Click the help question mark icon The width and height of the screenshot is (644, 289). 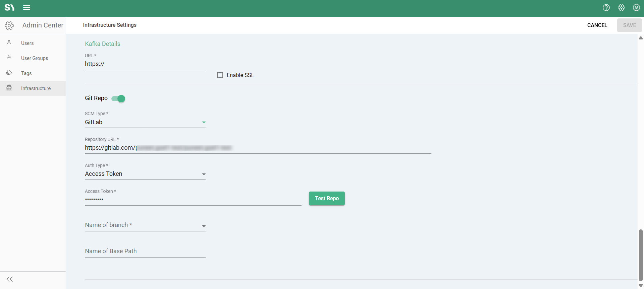coord(606,8)
